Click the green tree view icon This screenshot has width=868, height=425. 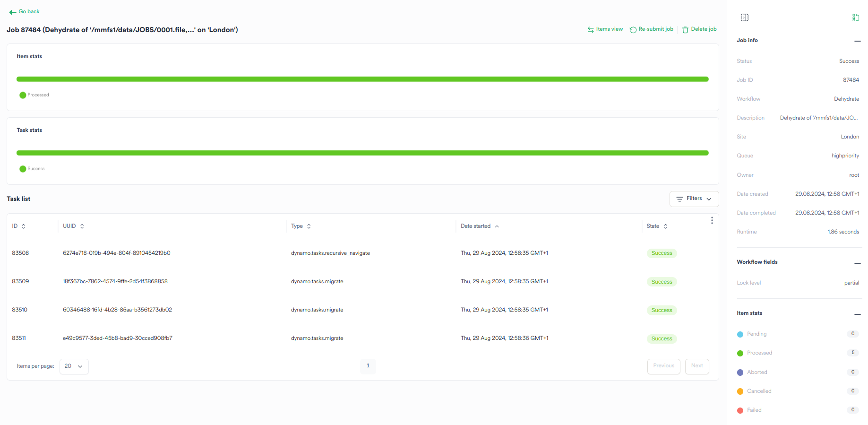855,17
